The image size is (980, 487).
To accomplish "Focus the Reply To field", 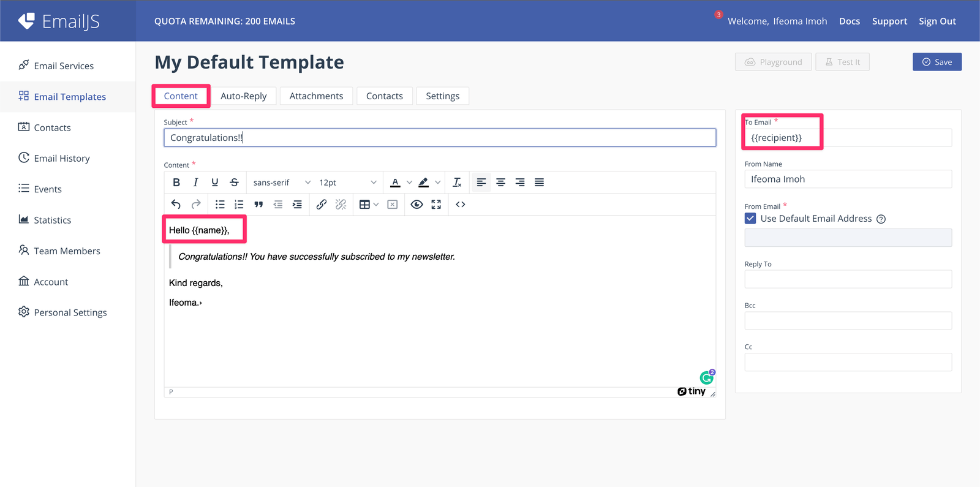I will (x=848, y=279).
